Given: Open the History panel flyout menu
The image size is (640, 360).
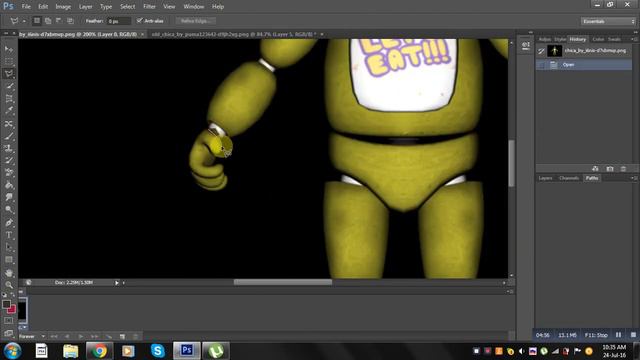Looking at the screenshot, I should (x=634, y=39).
